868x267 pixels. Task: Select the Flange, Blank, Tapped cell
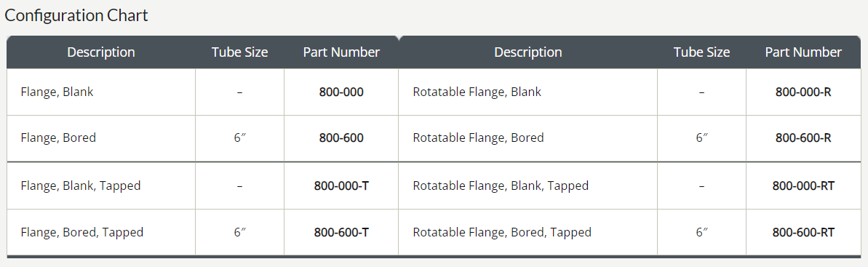[101, 186]
